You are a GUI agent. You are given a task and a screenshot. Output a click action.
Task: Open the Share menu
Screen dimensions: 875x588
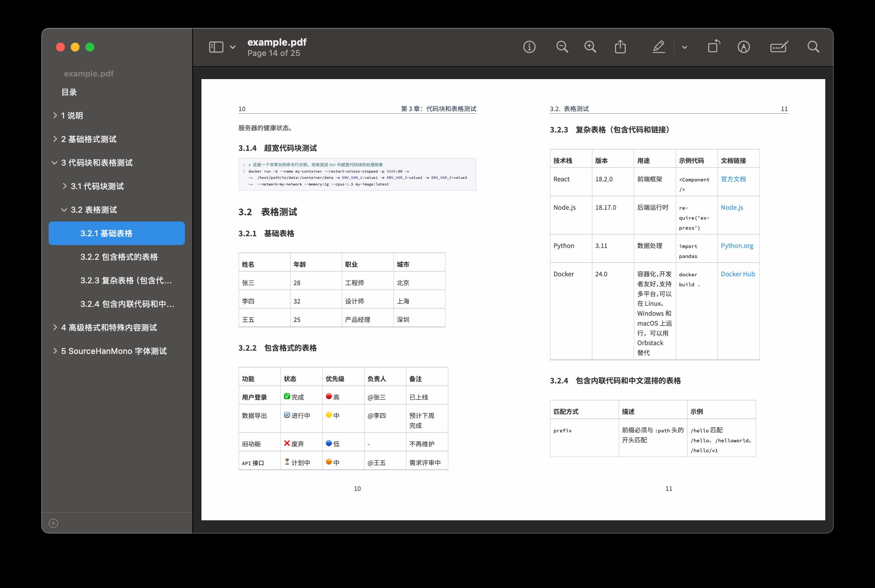(x=620, y=47)
